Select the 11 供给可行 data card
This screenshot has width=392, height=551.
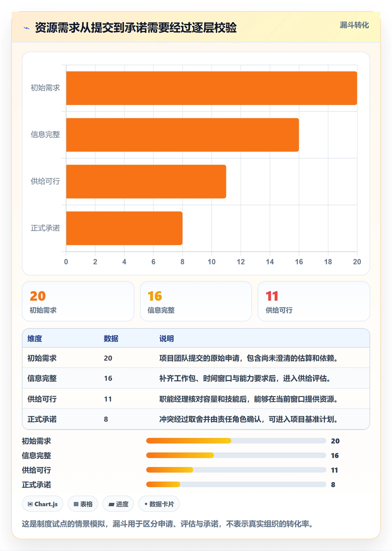(314, 301)
